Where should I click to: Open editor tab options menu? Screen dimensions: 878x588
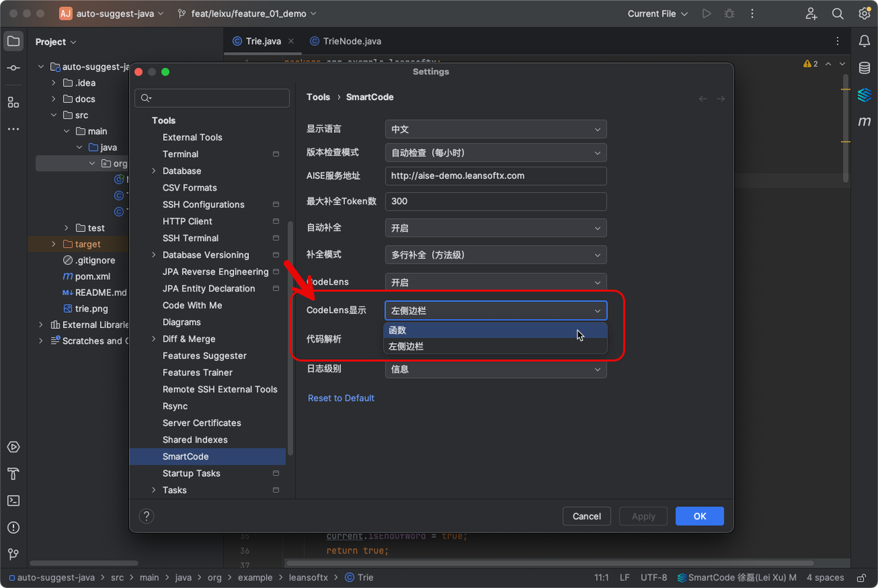pyautogui.click(x=838, y=41)
